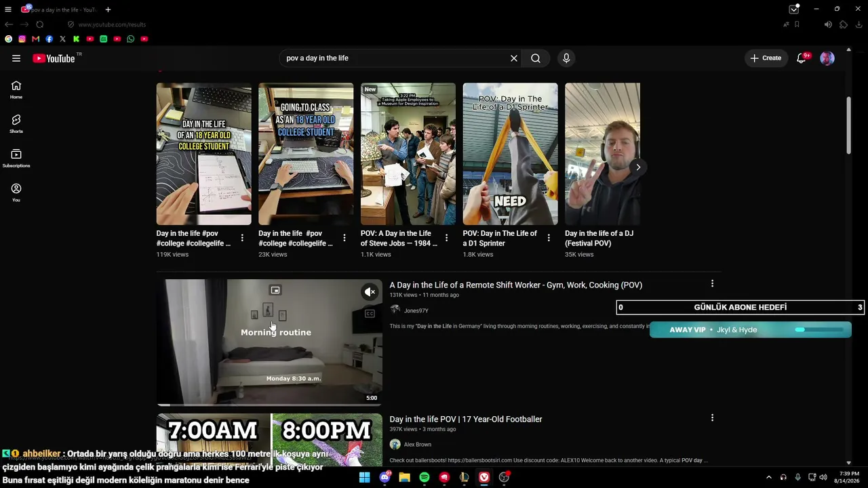
Task: Open Shorts in the YouTube sidebar
Action: (x=16, y=123)
